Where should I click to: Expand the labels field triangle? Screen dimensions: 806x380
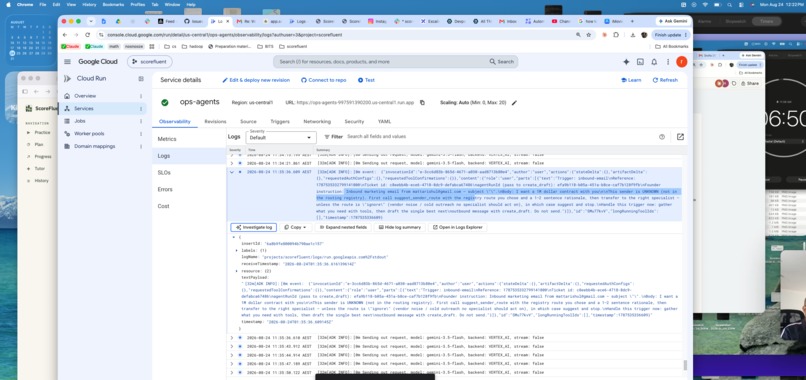pyautogui.click(x=237, y=250)
